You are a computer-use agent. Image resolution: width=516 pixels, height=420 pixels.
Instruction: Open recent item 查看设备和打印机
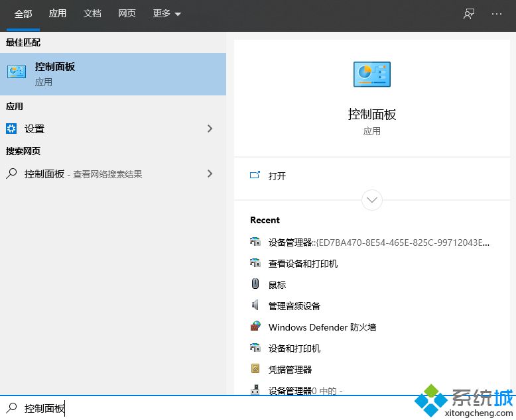(303, 264)
